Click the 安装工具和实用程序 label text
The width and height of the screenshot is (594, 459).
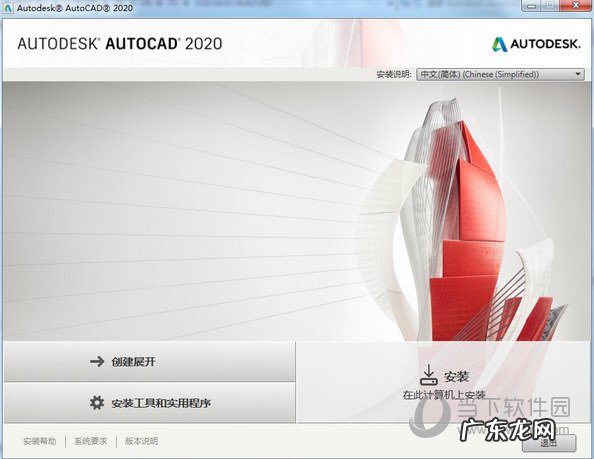(x=161, y=403)
